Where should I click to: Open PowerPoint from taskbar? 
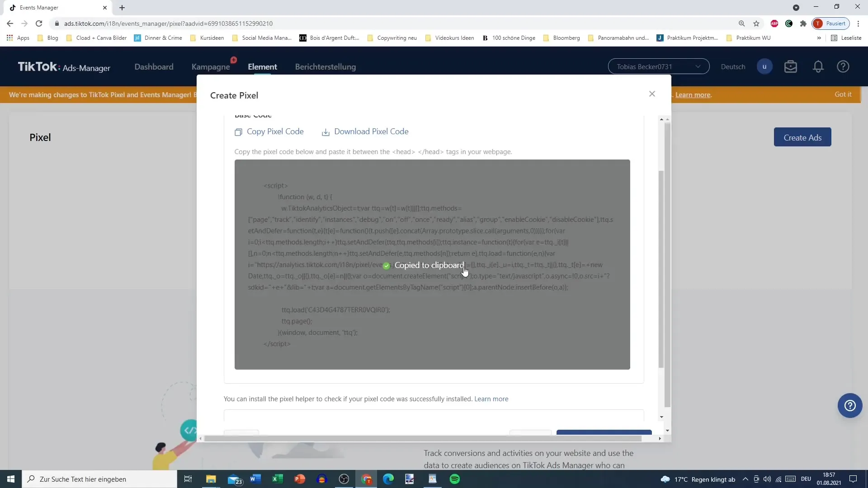tap(299, 479)
